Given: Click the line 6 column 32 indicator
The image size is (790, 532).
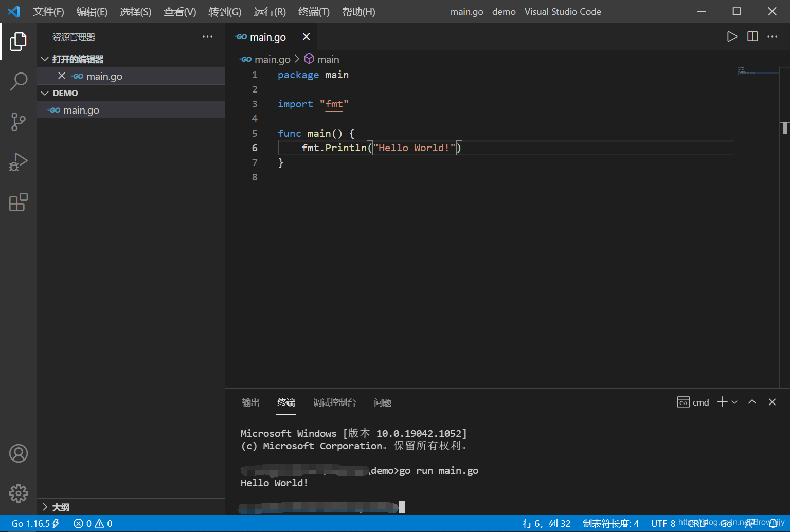Looking at the screenshot, I should (547, 523).
